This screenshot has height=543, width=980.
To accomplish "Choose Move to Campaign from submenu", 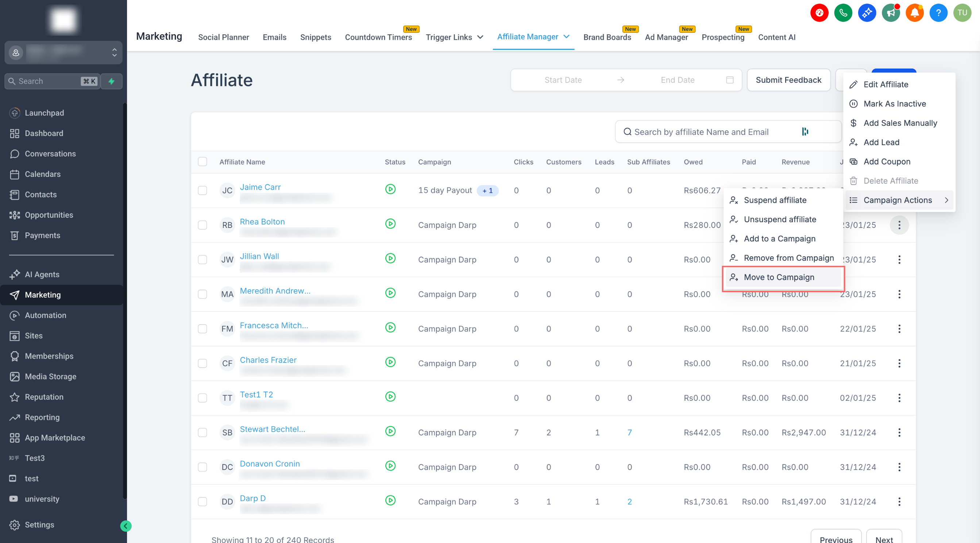I will click(779, 277).
